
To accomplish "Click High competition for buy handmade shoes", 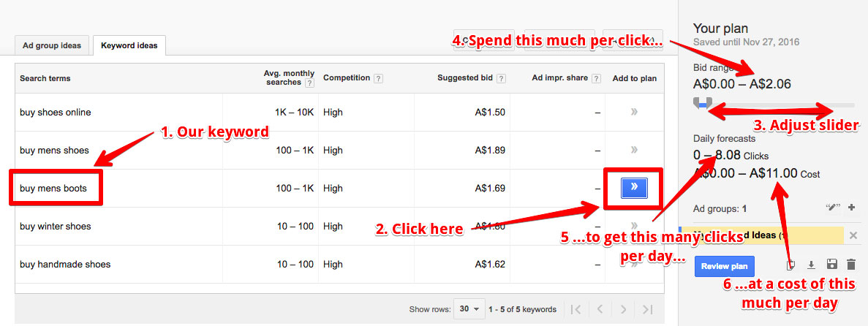I will point(333,265).
